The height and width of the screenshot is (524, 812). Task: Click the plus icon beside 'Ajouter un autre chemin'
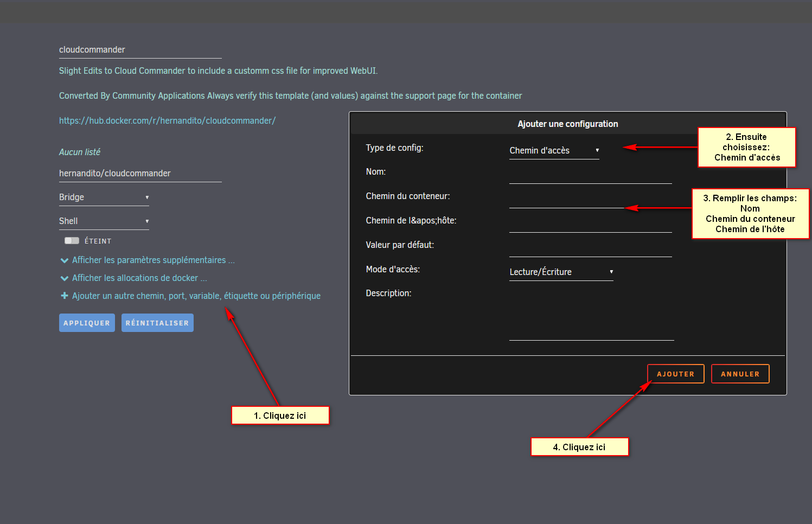[x=65, y=296]
